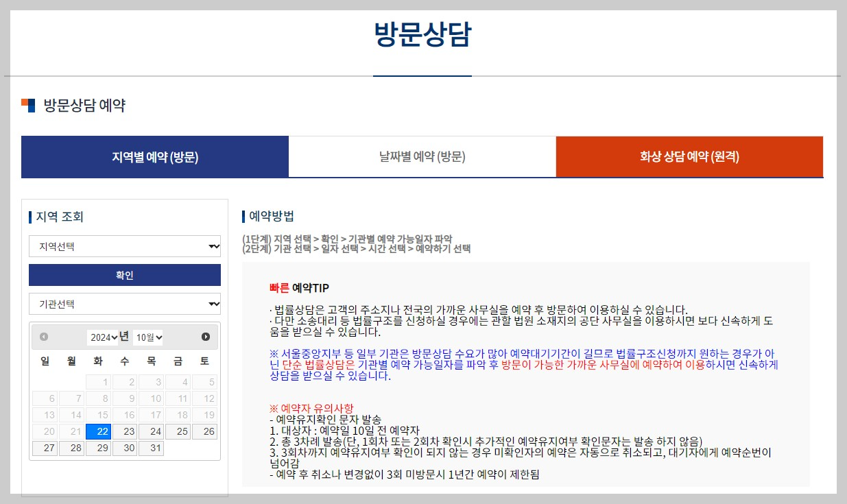Select October 30 in the calendar

[x=125, y=448]
